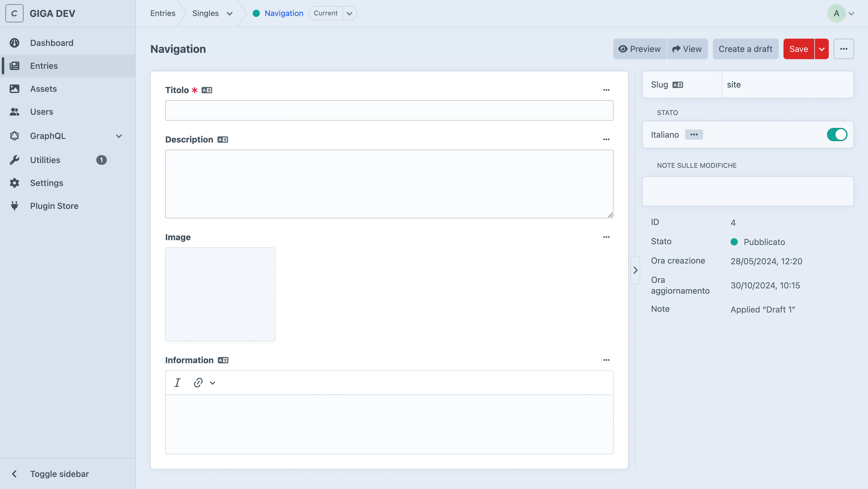The height and width of the screenshot is (489, 868).
Task: Expand the GraphQL submenu chevron
Action: coord(119,136)
